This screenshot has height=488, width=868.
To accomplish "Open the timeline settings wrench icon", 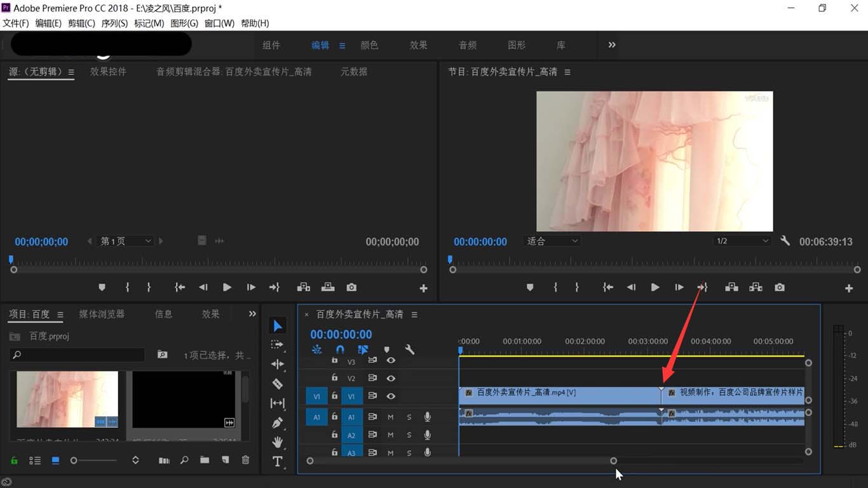I will 411,349.
